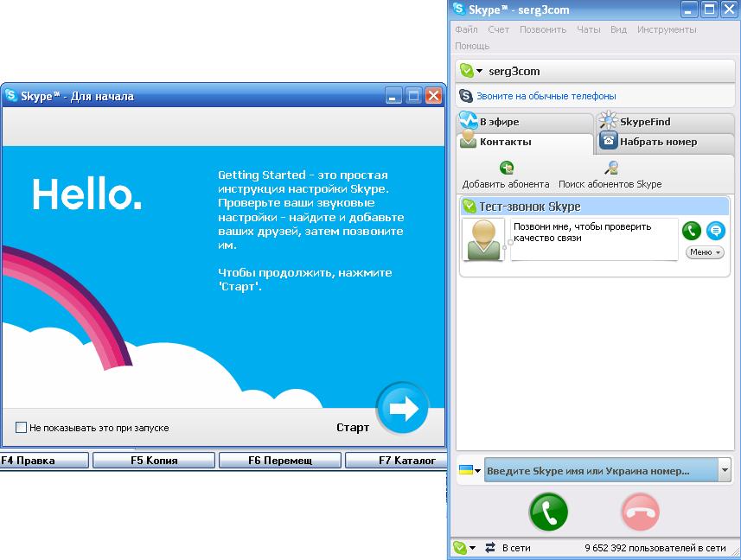741x560 pixels.
Task: Tick 'Не показывать это при запуске' checkbox
Action: [x=21, y=427]
